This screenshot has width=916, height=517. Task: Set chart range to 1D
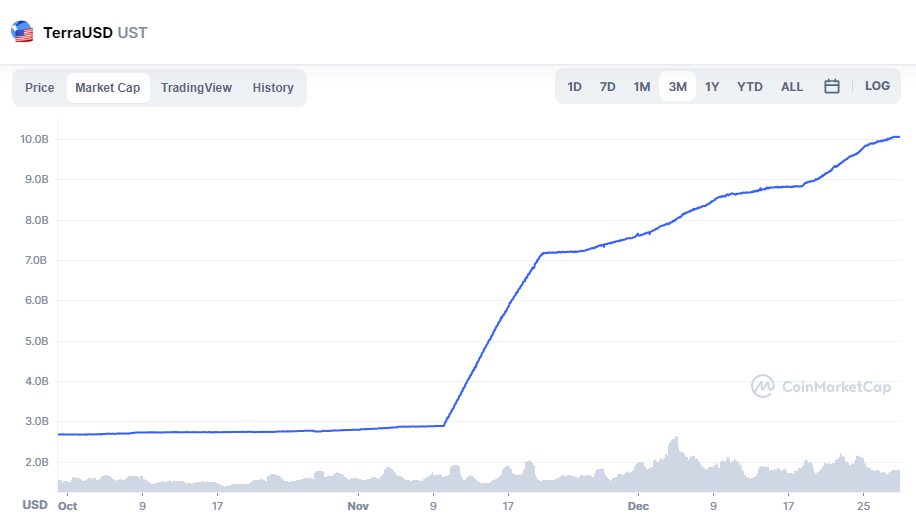click(574, 86)
